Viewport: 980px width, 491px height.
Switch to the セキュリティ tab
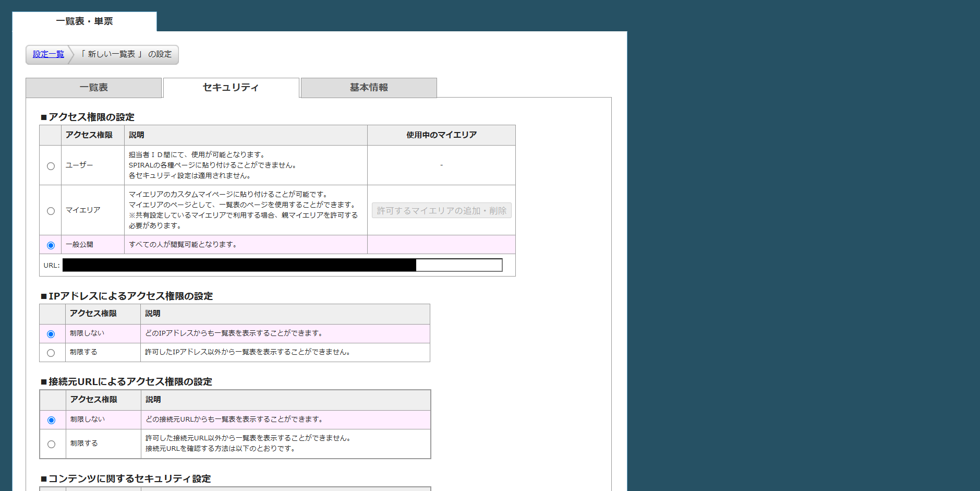(231, 88)
